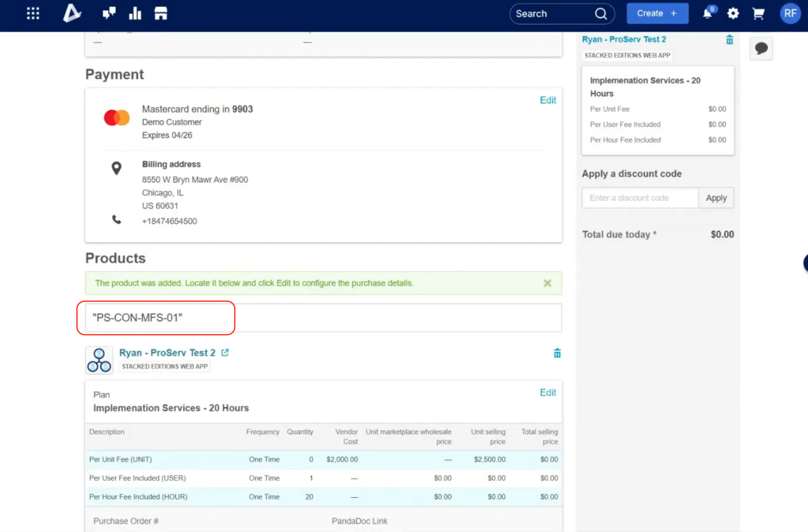Click the Total due today $0.00 amount
This screenshot has height=532, width=808.
tap(722, 234)
